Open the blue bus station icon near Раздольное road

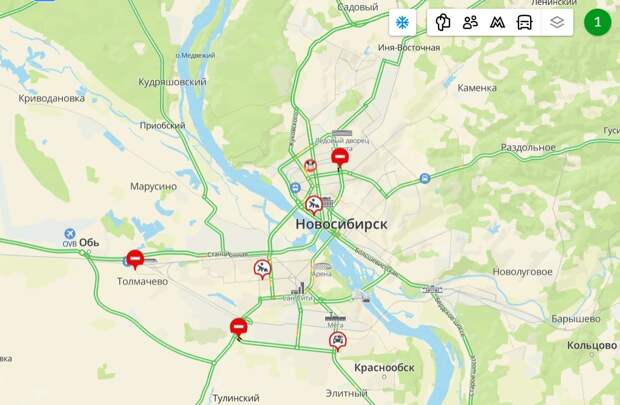(x=425, y=178)
